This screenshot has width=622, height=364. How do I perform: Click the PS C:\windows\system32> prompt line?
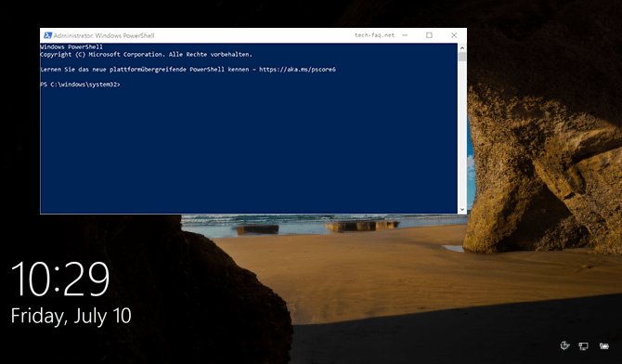tap(80, 84)
